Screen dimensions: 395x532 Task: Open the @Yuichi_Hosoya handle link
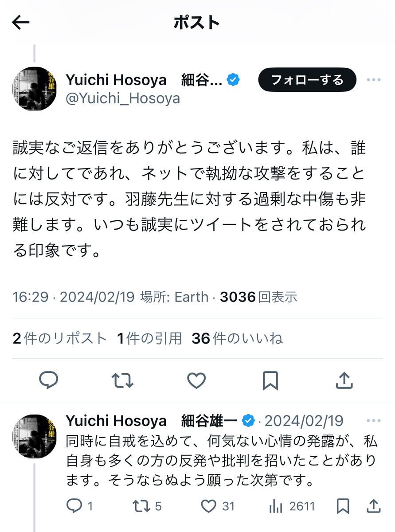[x=123, y=98]
